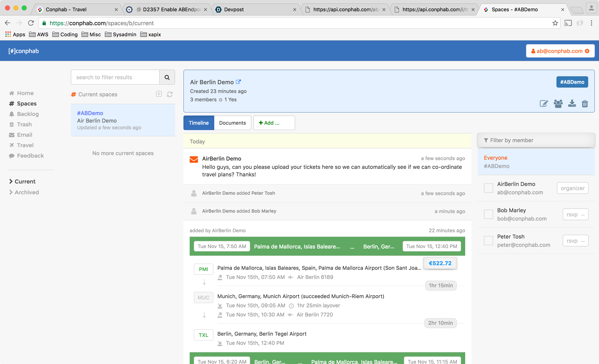Viewport: 599px width, 364px height.
Task: Click the ab@conphab.com account button
Action: pos(560,51)
